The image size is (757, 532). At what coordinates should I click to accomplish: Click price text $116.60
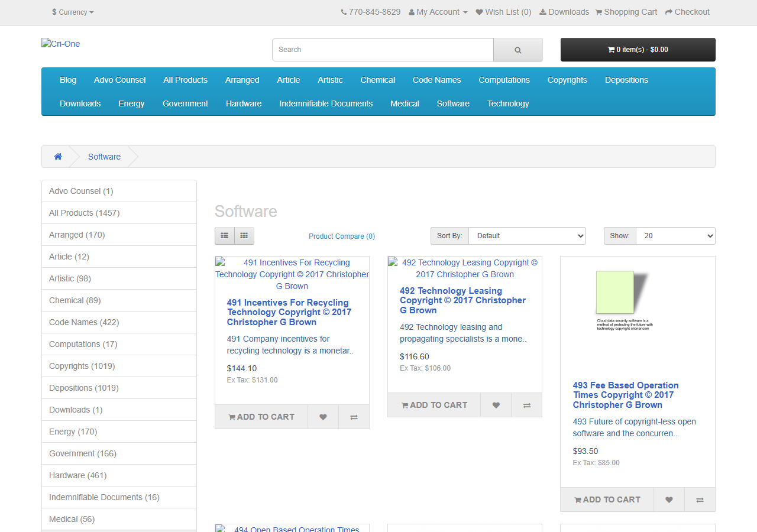[415, 356]
